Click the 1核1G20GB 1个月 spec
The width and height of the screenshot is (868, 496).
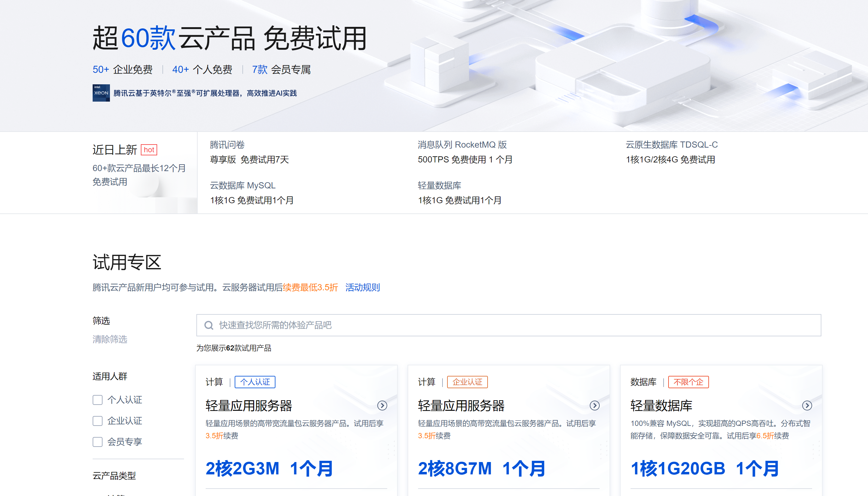[x=705, y=469]
